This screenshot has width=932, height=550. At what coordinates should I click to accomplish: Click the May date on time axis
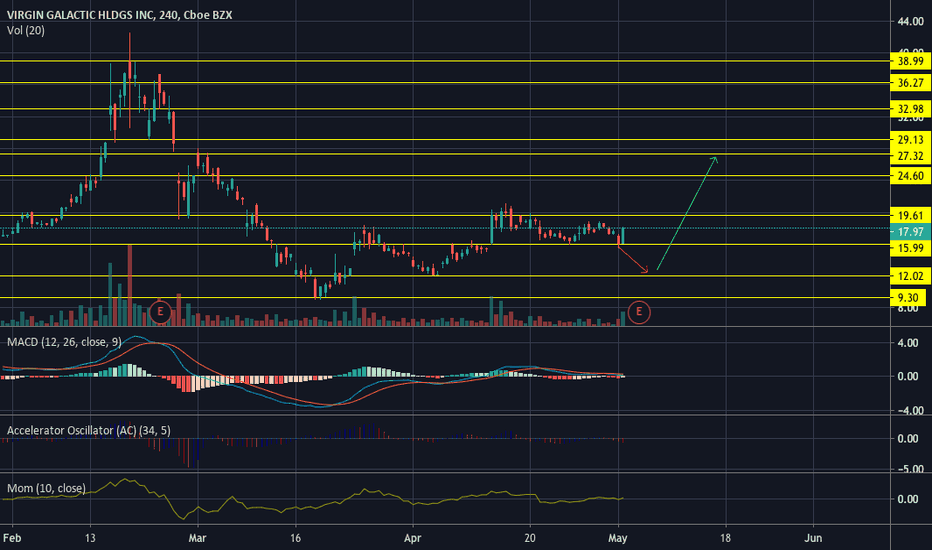pyautogui.click(x=618, y=538)
